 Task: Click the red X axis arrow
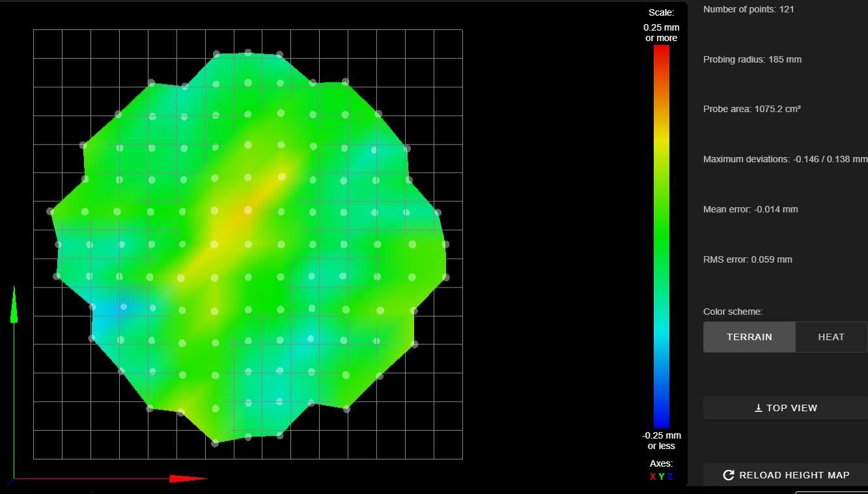tap(188, 478)
